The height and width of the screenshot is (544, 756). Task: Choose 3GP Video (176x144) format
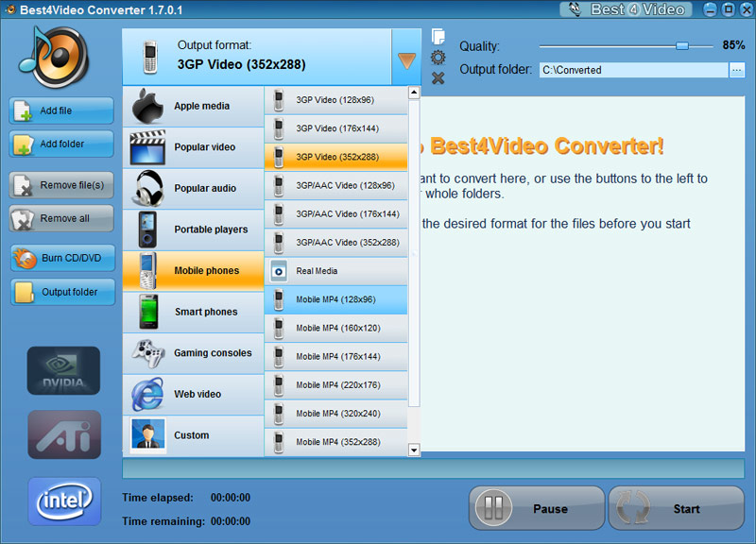coord(336,128)
